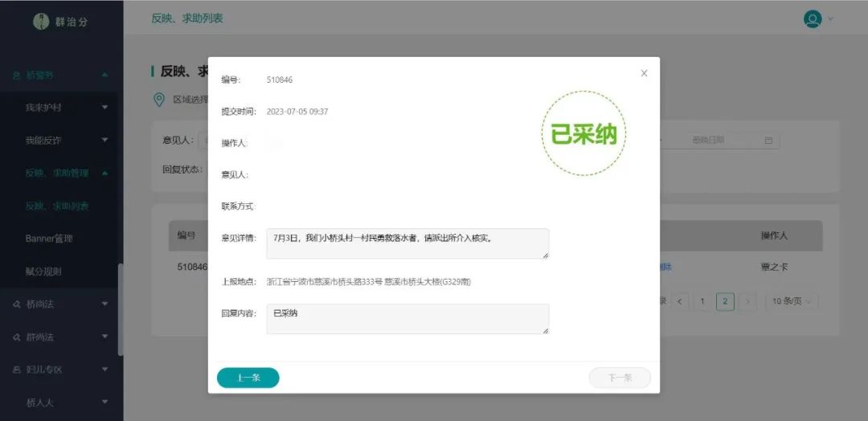The width and height of the screenshot is (868, 421).
Task: Open the user avatar menu
Action: [813, 19]
